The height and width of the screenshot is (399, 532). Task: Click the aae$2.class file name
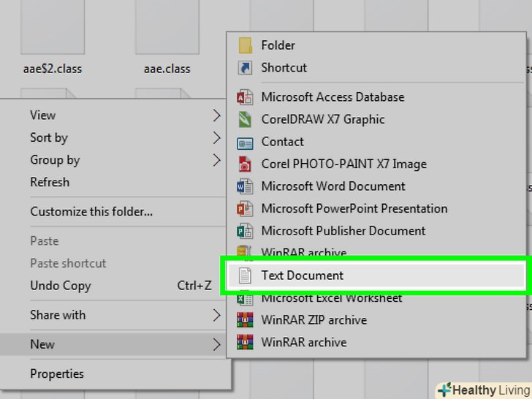tap(53, 69)
